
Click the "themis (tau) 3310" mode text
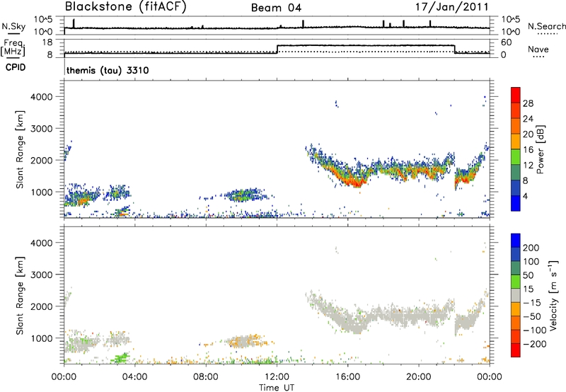(108, 70)
